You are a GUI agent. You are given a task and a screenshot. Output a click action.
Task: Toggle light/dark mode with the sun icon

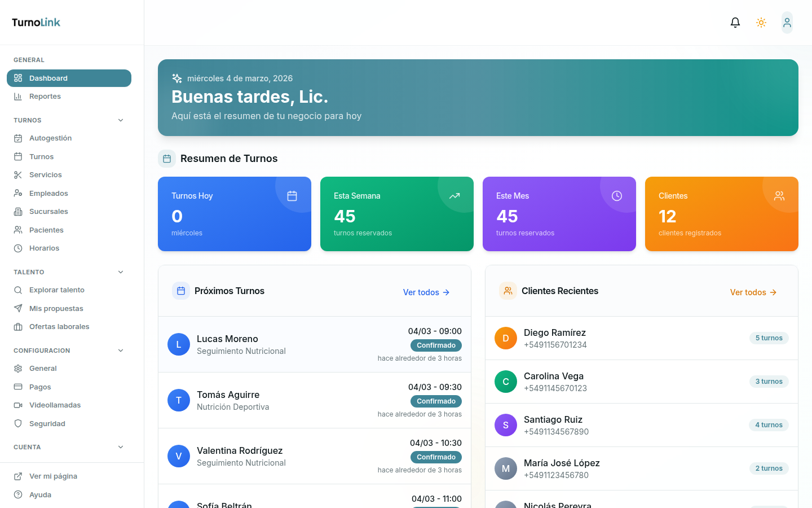pos(761,22)
